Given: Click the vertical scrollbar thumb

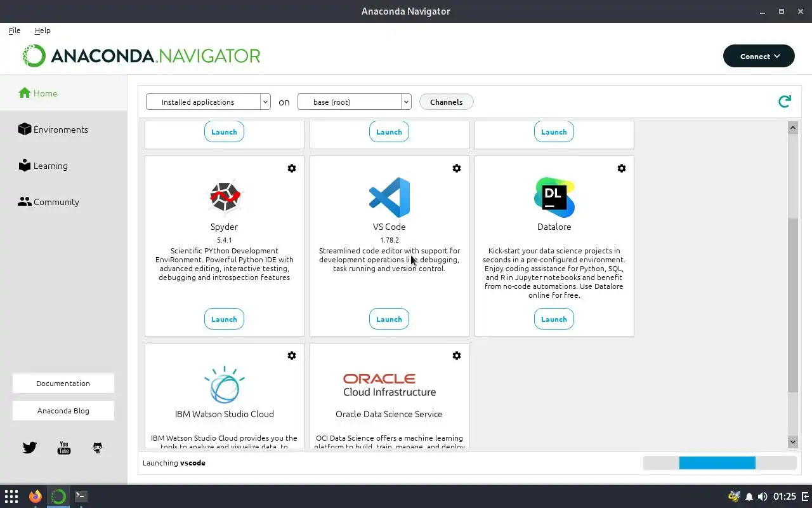Looking at the screenshot, I should tap(793, 305).
